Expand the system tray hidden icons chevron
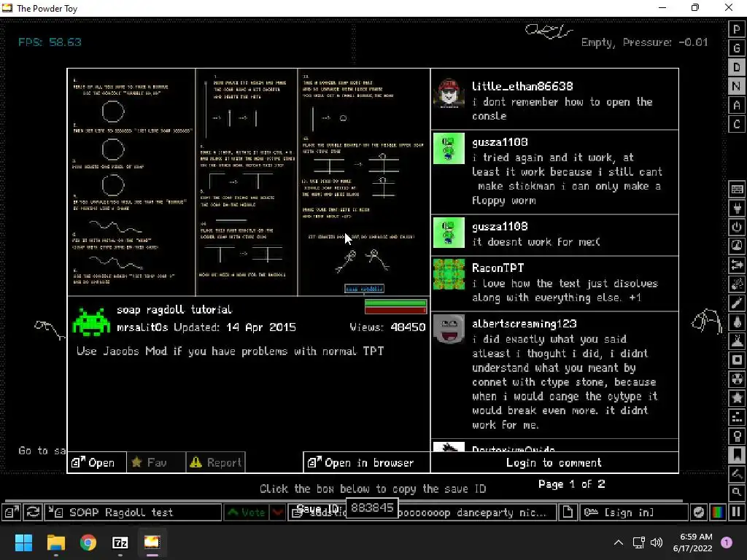This screenshot has width=747, height=560. 618,542
